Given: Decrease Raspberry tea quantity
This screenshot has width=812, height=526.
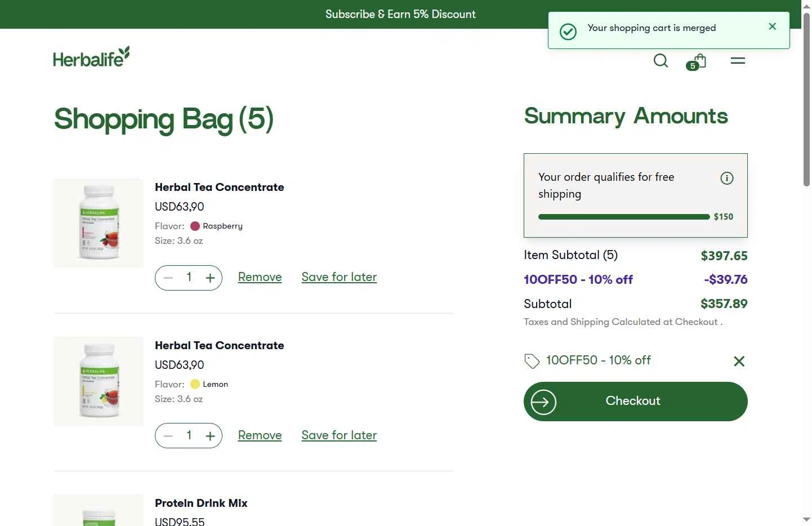Looking at the screenshot, I should pyautogui.click(x=168, y=278).
